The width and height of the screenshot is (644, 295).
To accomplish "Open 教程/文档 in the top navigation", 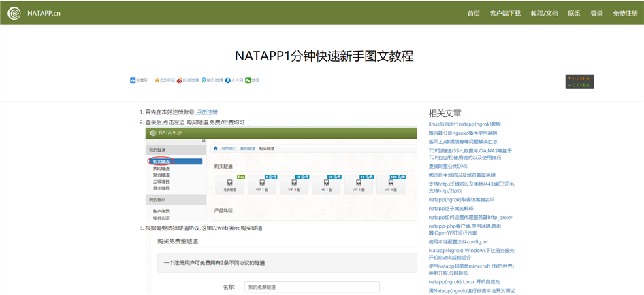I will point(544,13).
